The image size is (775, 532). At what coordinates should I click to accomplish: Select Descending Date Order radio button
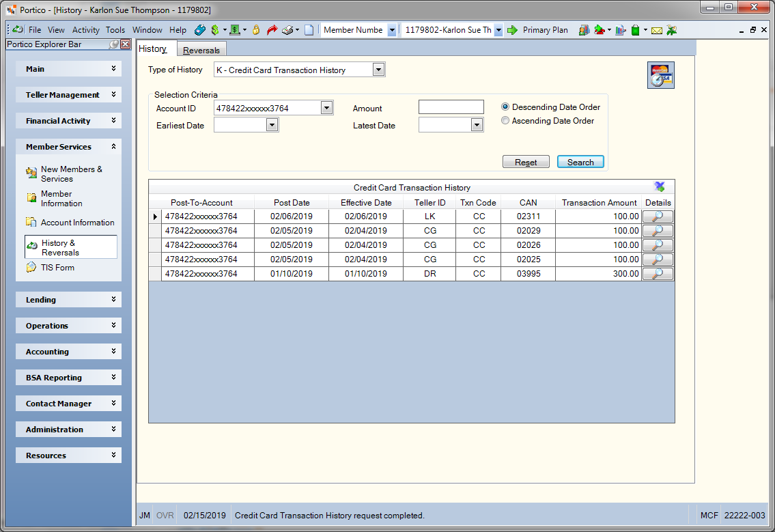(x=505, y=107)
